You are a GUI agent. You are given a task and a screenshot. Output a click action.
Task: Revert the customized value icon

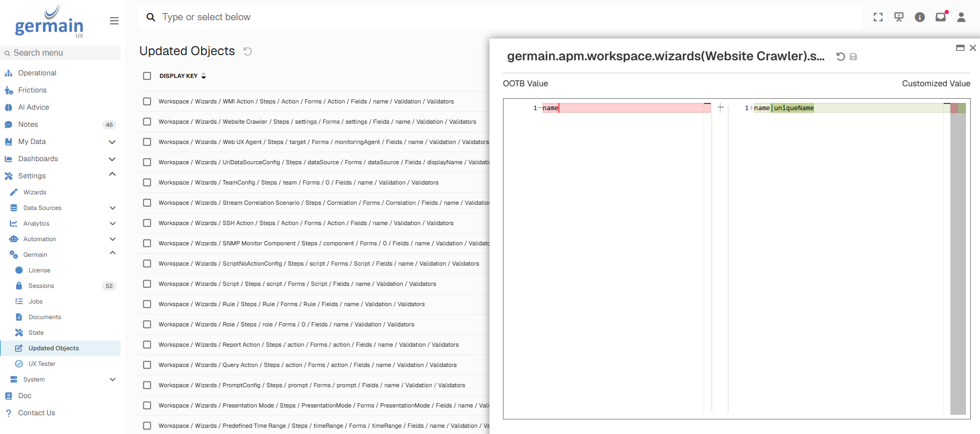pyautogui.click(x=840, y=57)
